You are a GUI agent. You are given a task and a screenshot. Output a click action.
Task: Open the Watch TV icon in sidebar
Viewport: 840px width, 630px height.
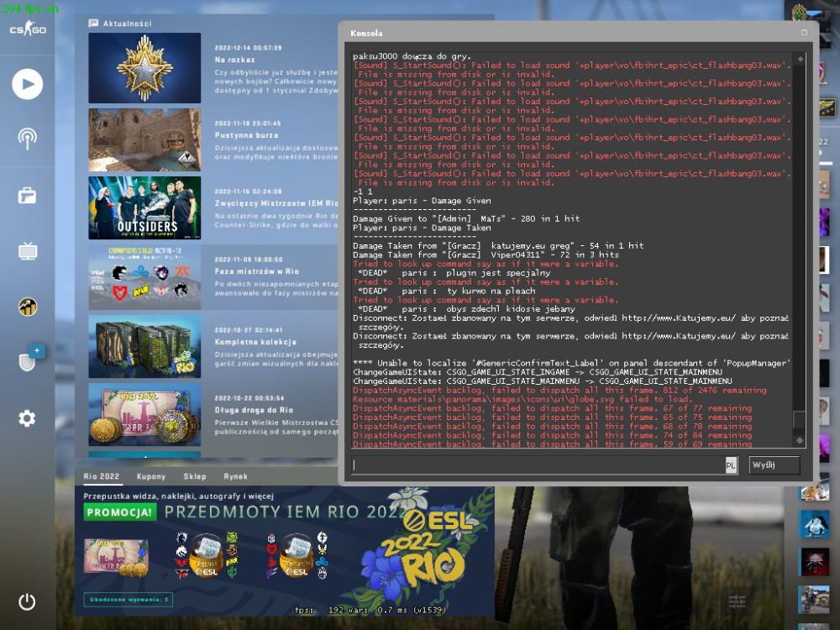click(28, 250)
